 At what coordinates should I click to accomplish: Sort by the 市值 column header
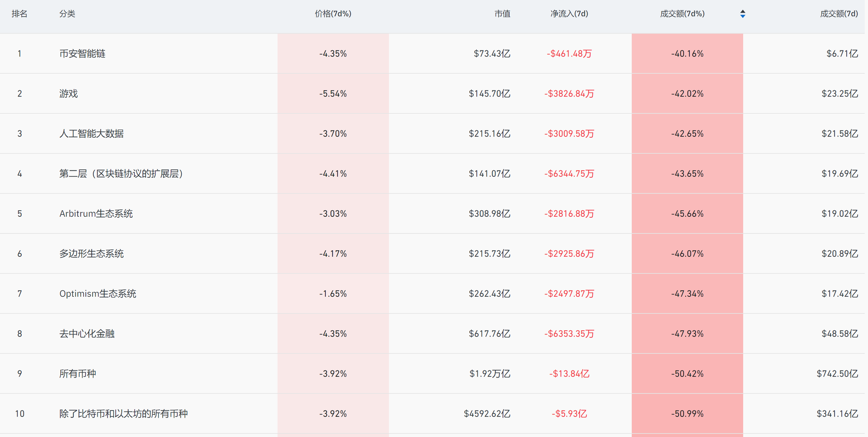tap(502, 14)
